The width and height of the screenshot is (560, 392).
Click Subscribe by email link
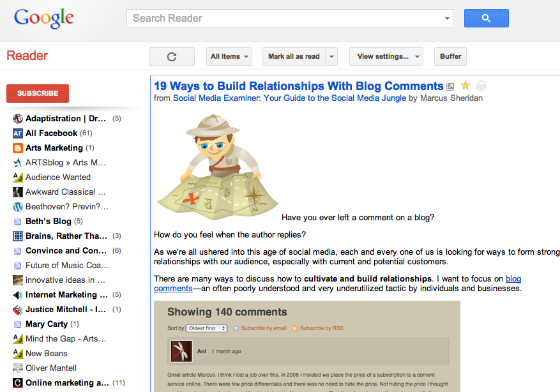tap(264, 328)
